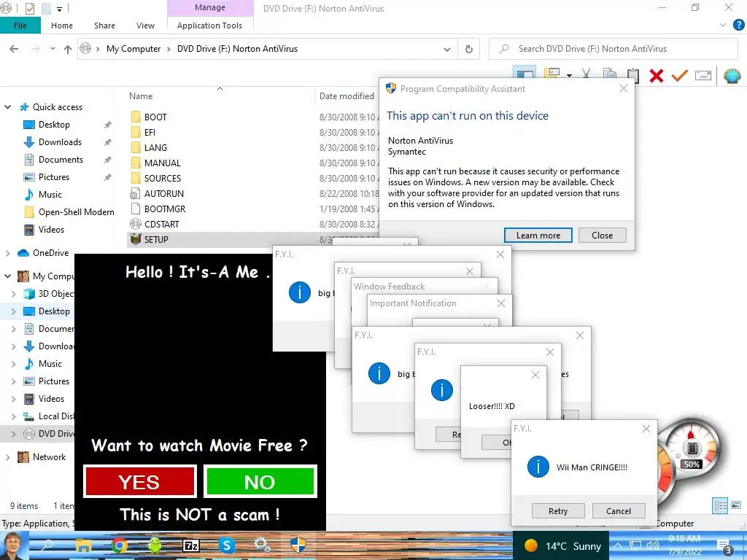This screenshot has height=560, width=747.
Task: Sort by the Date modified column header
Action: coord(347,96)
